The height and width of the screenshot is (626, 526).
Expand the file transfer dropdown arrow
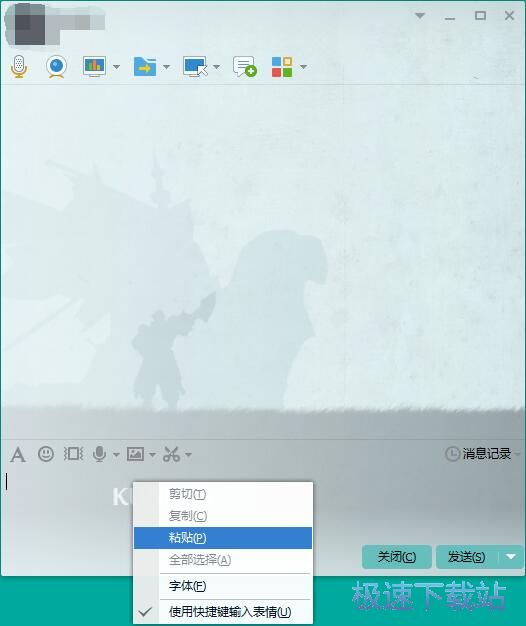click(x=166, y=67)
